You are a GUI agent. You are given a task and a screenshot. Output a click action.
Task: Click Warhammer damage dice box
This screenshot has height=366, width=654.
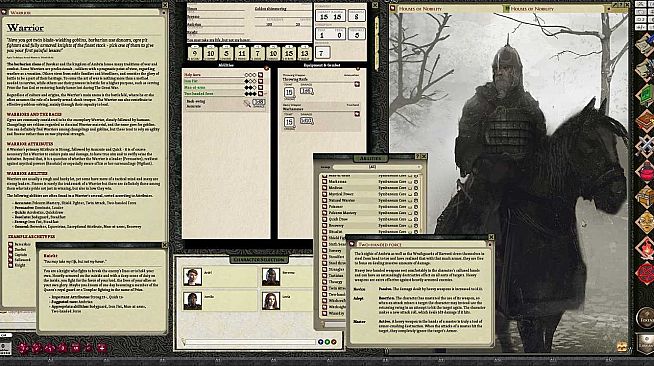pyautogui.click(x=307, y=120)
